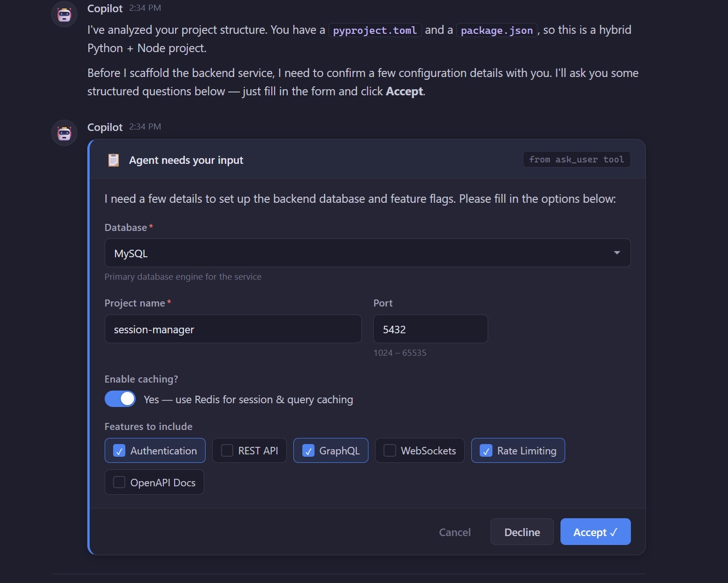Click the pyproject.toml code badge
Viewport: 728px width, 583px height.
pyautogui.click(x=374, y=30)
